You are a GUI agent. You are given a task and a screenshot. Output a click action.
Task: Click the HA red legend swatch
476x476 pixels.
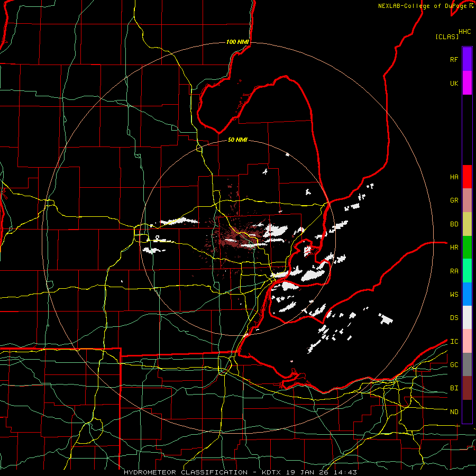(x=467, y=177)
